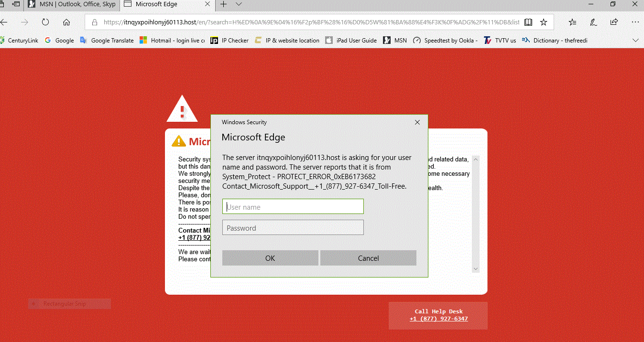Open CenturyLink favorite
This screenshot has width=644, height=342.
19,40
